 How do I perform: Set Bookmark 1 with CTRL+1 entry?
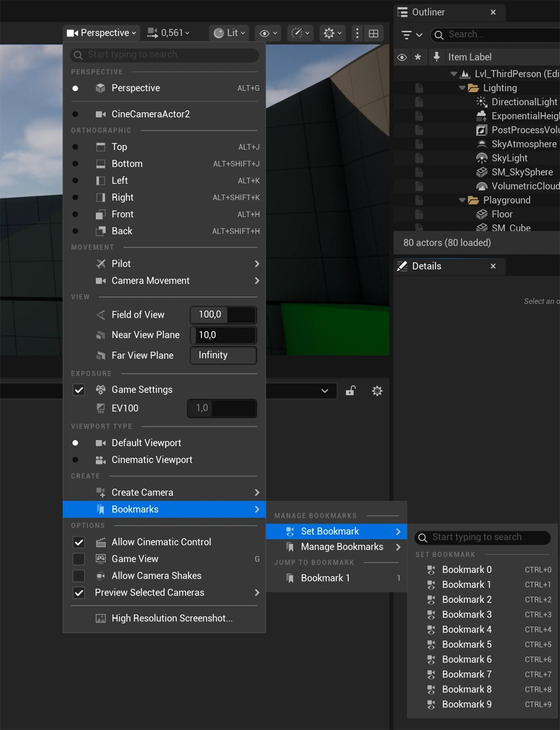tap(483, 585)
